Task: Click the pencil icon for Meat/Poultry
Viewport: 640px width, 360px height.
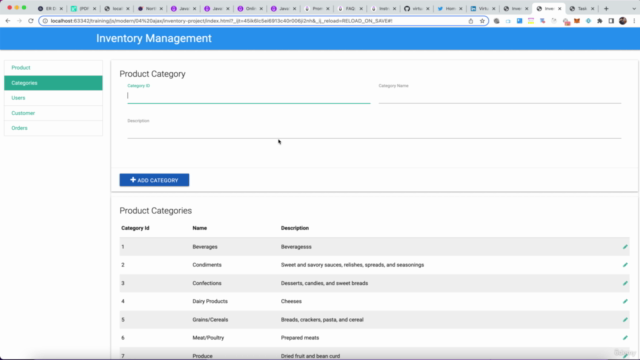Action: point(625,338)
